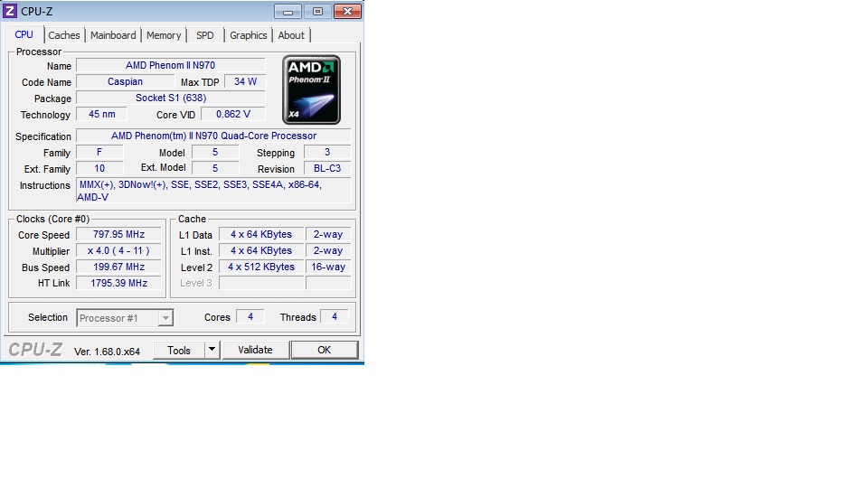This screenshot has height=488, width=868.
Task: Click the Instructions list starting with MMX(+)
Action: tap(213, 191)
